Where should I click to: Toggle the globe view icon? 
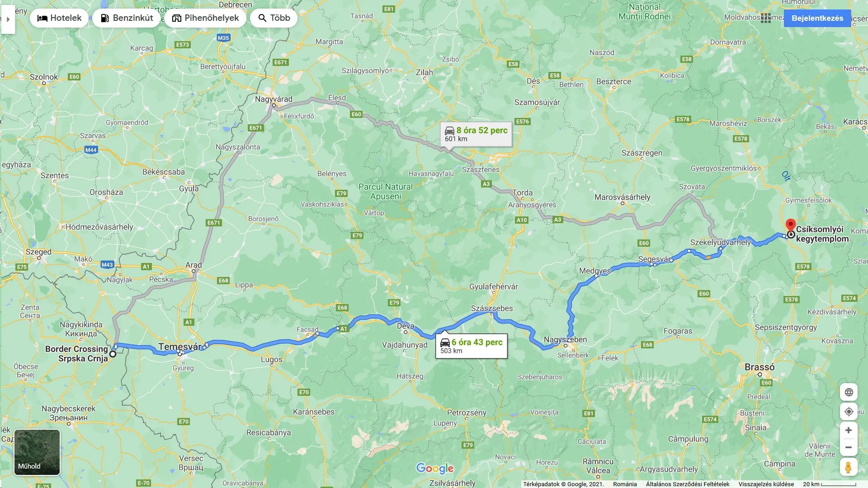point(849,392)
